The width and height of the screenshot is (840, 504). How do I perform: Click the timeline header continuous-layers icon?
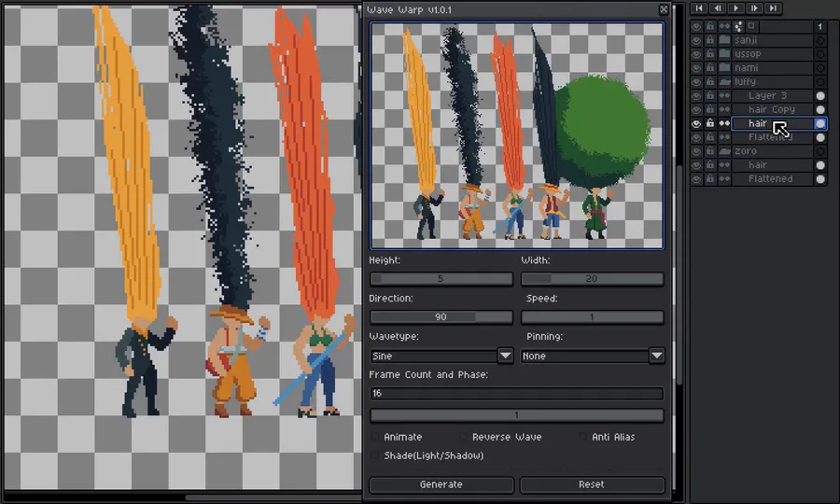coord(724,26)
